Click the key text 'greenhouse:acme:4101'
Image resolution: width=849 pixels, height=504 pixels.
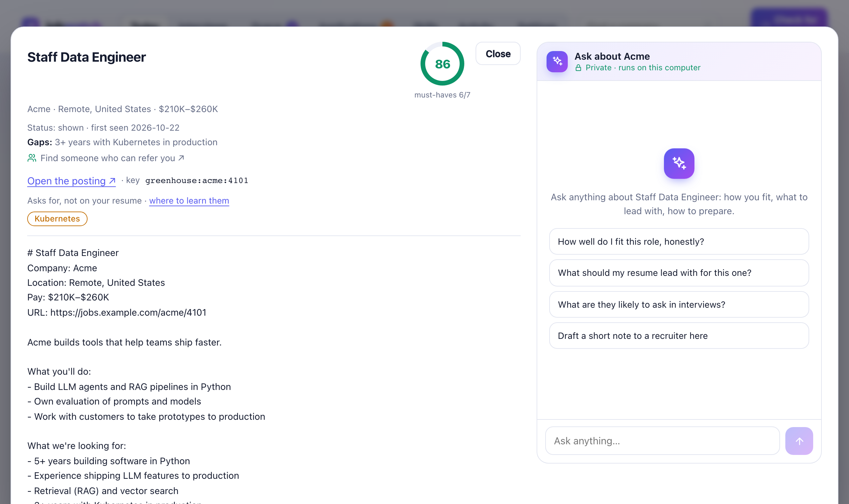[x=197, y=180]
